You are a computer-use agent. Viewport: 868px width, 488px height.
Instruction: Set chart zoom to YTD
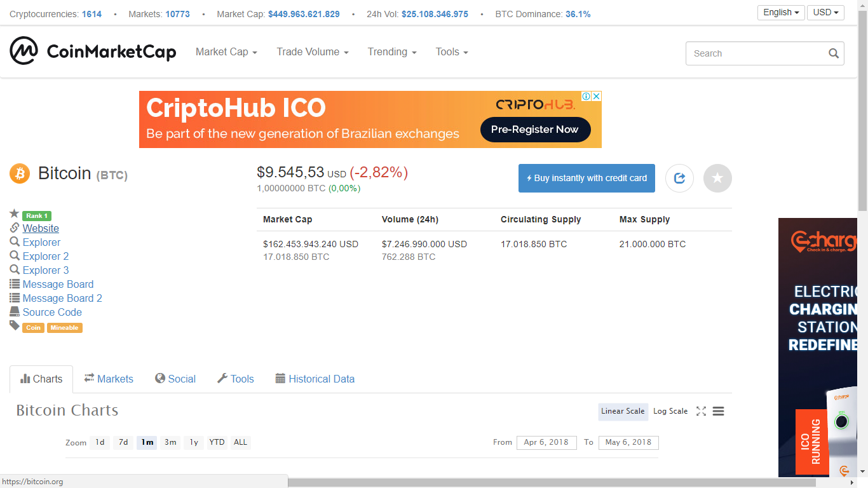click(x=217, y=442)
